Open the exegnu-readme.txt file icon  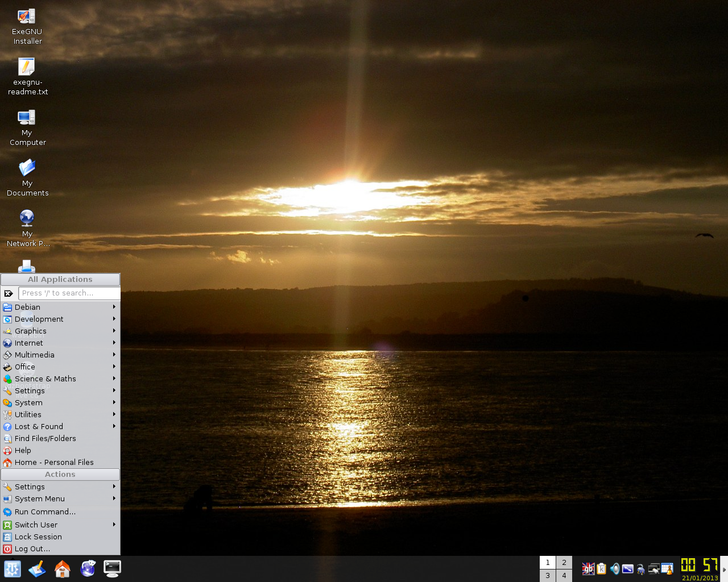(x=27, y=77)
